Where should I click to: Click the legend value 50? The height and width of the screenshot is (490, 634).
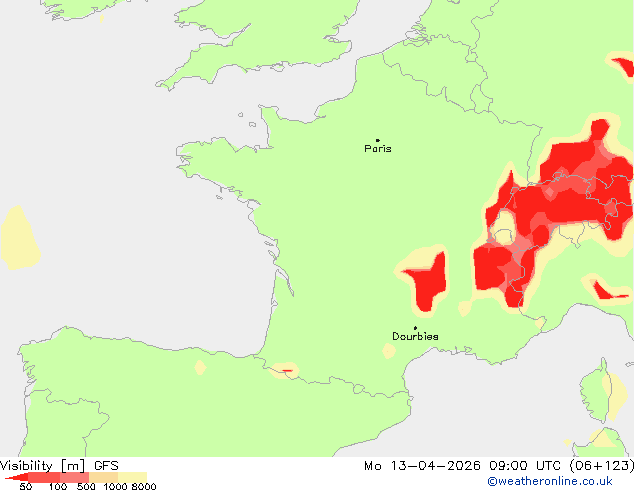(25, 486)
